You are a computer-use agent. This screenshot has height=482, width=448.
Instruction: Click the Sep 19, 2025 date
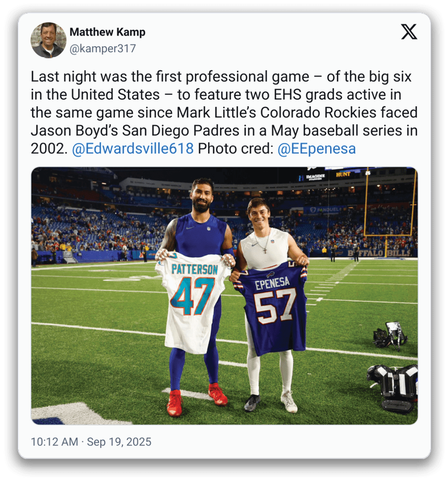click(x=119, y=442)
